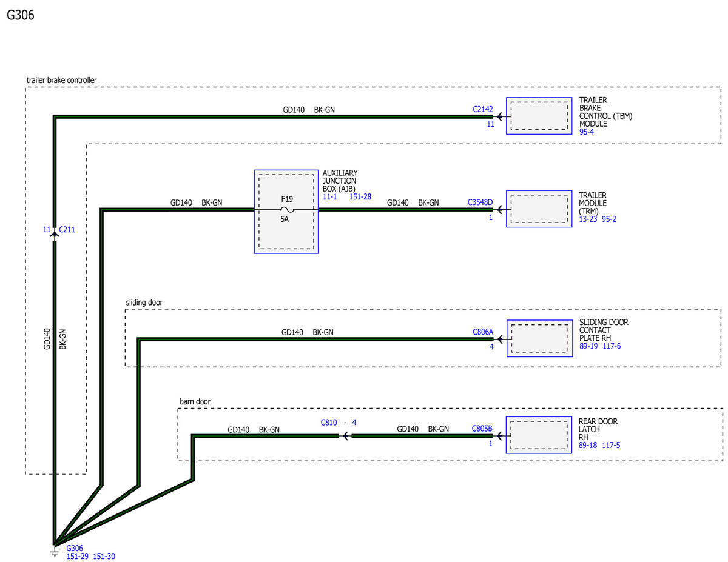
Task: Select the Trailer Brake Control module box
Action: tap(539, 116)
